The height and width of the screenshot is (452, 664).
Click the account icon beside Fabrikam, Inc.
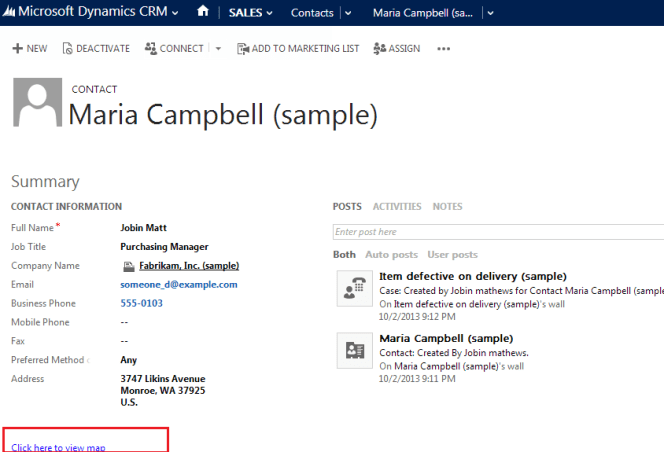pos(129,266)
